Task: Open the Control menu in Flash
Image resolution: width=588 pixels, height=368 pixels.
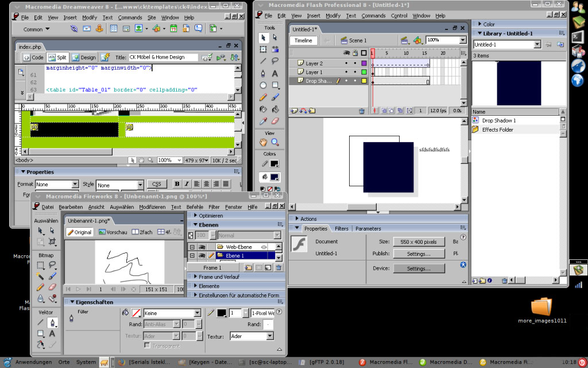Action: click(399, 16)
